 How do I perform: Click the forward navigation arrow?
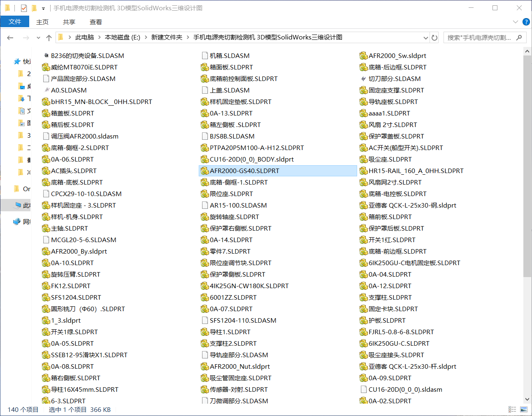coord(26,37)
